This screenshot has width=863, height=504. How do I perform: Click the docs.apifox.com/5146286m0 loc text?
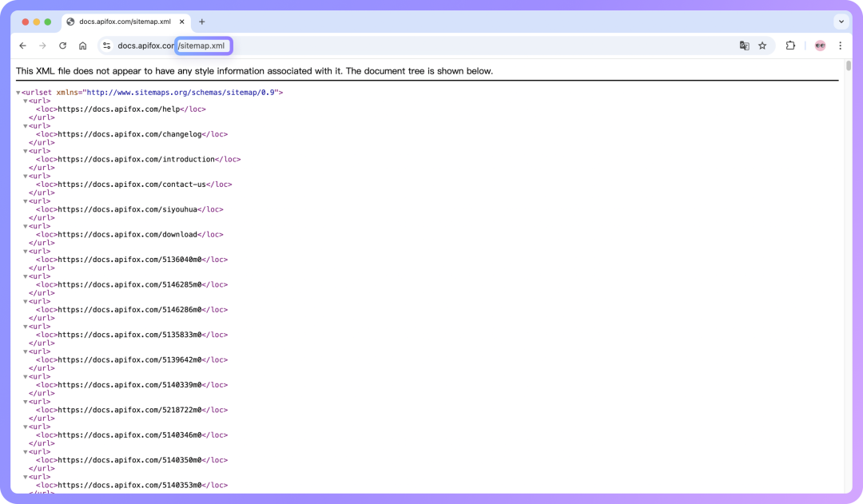click(x=130, y=309)
